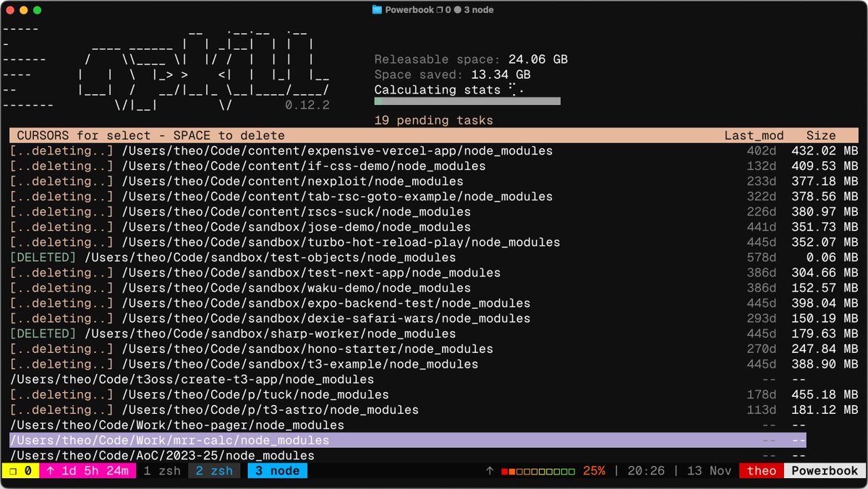Select the expo-backend-test/node_modules row
The image size is (868, 489).
click(x=434, y=303)
